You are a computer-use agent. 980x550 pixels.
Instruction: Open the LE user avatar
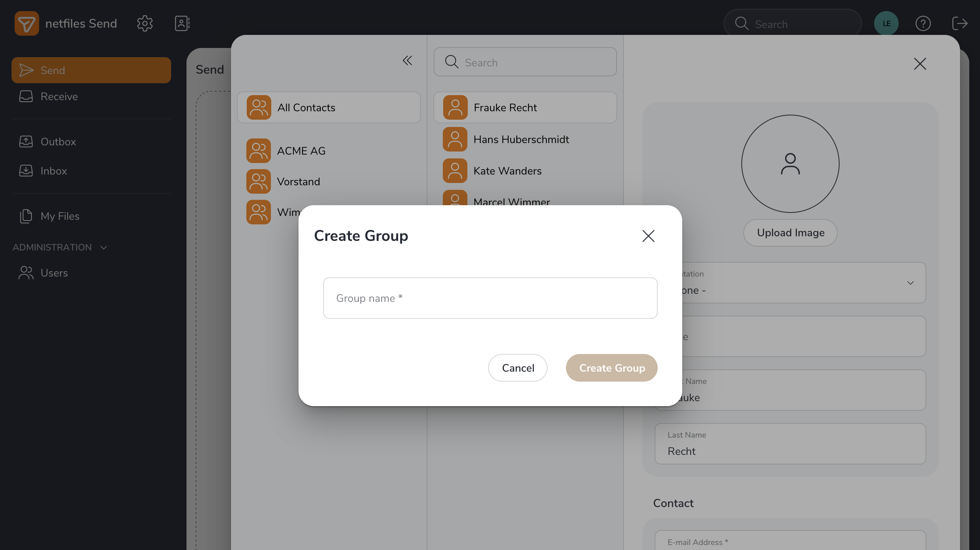tap(886, 23)
